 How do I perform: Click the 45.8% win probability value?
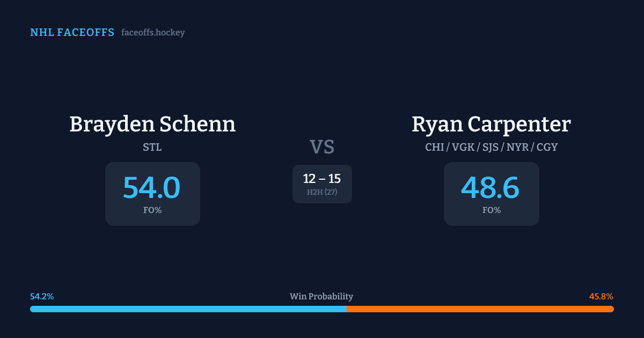pos(601,296)
